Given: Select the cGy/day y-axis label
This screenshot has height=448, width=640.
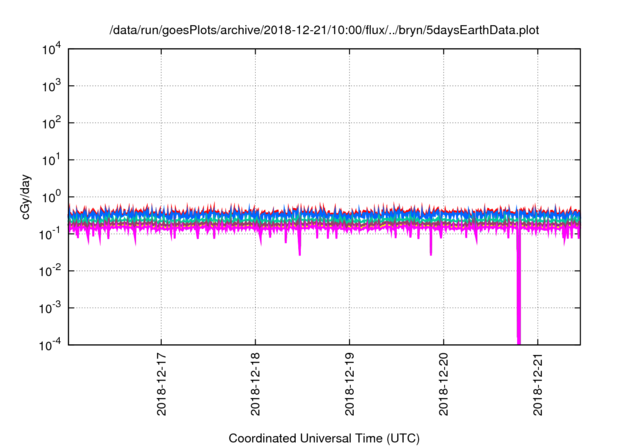Looking at the screenshot, I should pos(26,197).
